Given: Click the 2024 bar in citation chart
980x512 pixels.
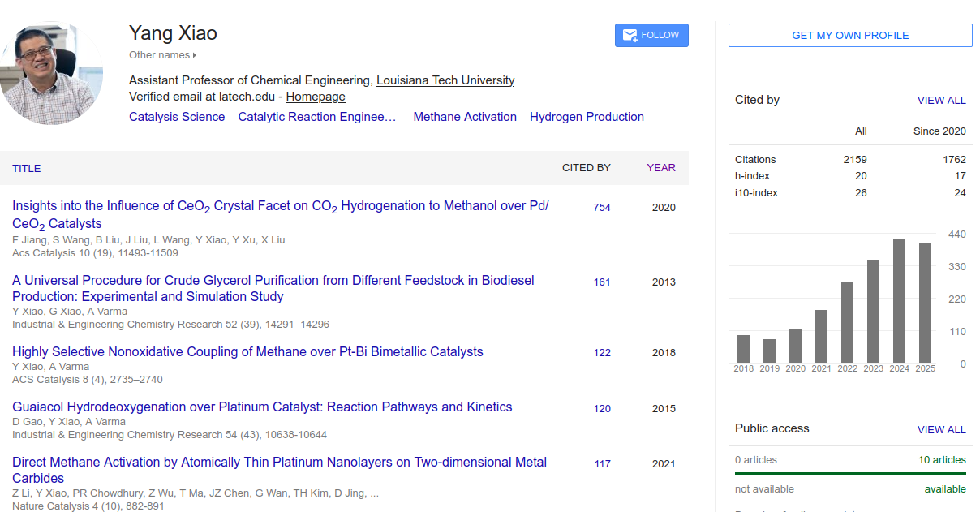Looking at the screenshot, I should [x=899, y=300].
